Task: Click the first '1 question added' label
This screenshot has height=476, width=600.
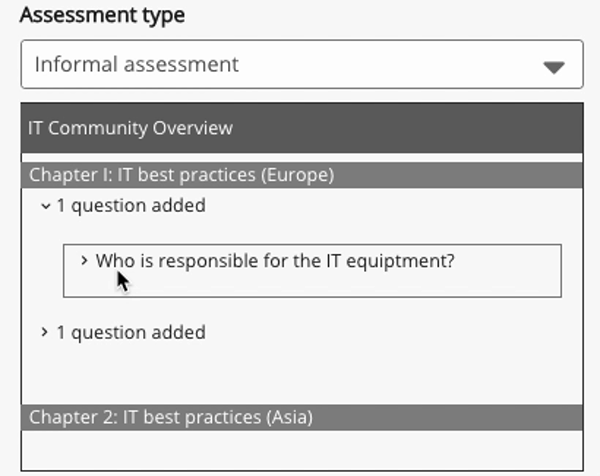Action: coord(130,206)
